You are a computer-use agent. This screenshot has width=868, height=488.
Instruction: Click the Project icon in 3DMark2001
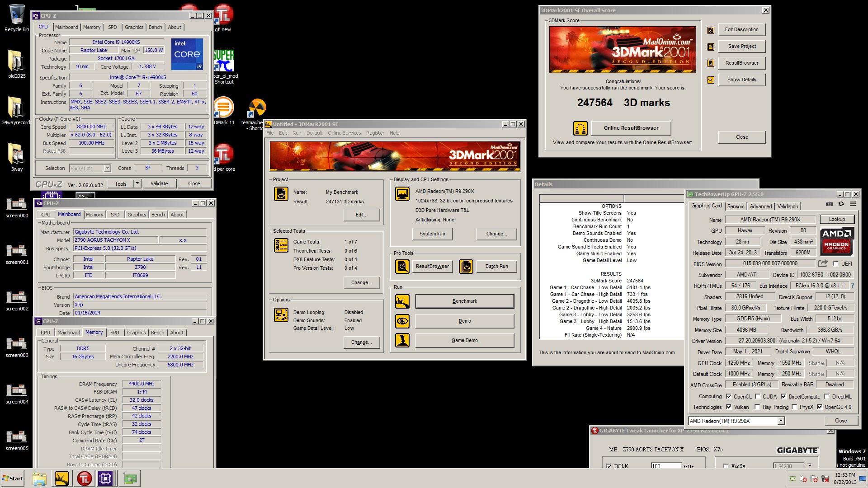[x=281, y=194]
